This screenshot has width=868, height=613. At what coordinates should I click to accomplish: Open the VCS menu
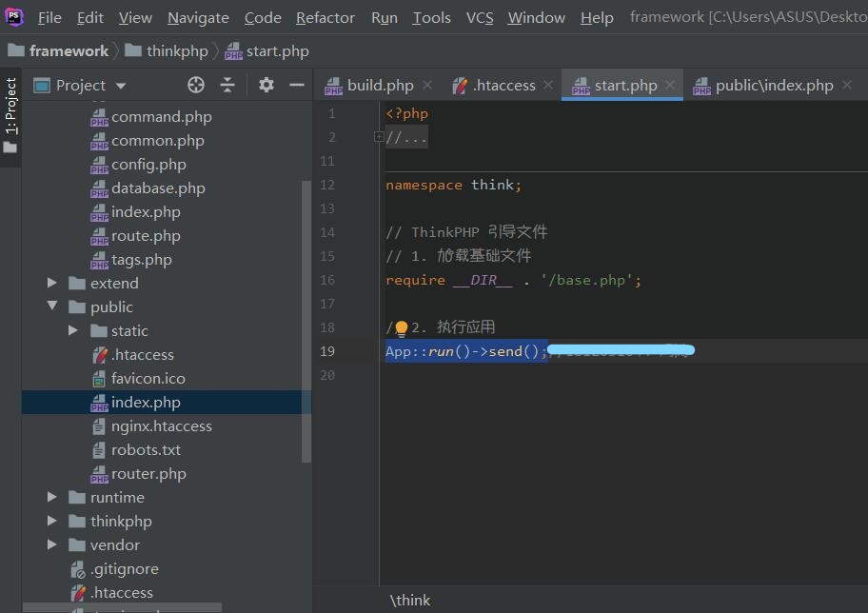pyautogui.click(x=480, y=18)
